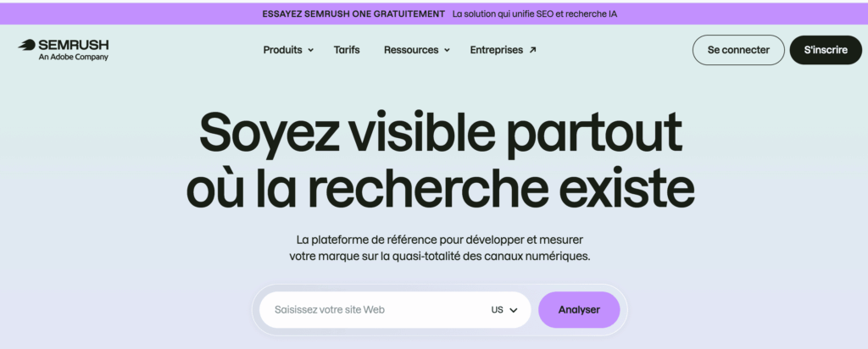Screen dimensions: 868x349
Task: Click the Essayez Semrush One gratuitement banner
Action: 434,14
